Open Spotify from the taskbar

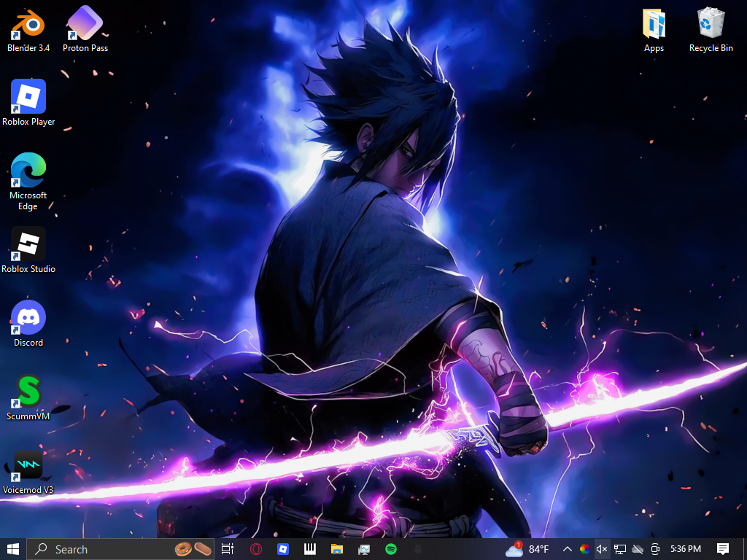tap(391, 549)
